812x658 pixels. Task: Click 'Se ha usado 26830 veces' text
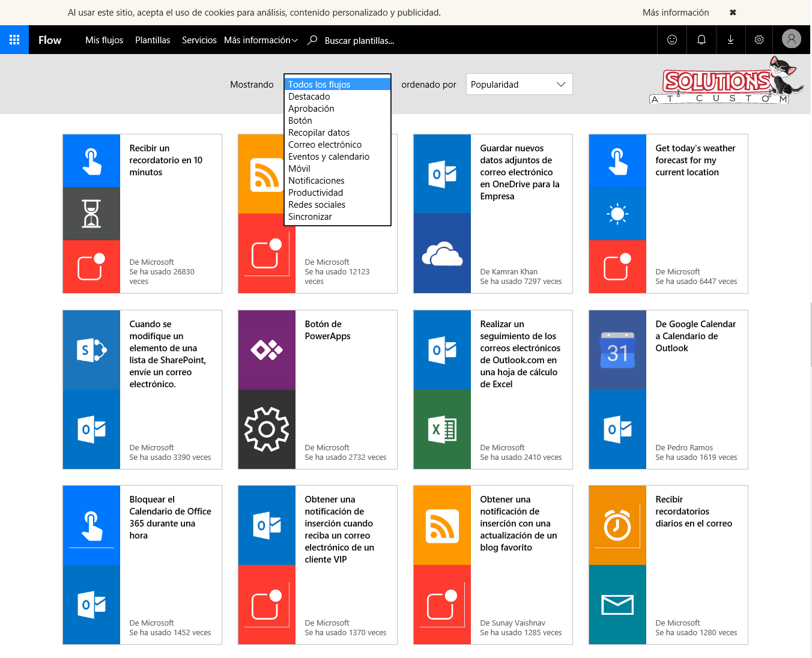click(x=162, y=276)
